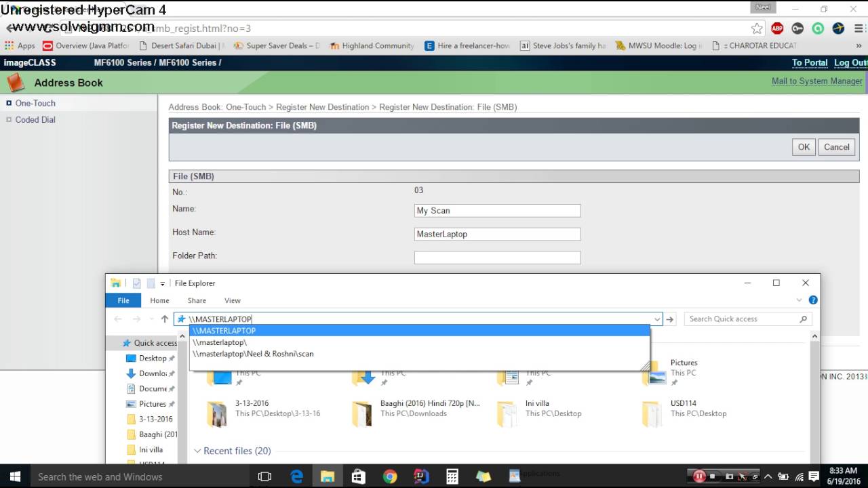Collapse the Recent files (20) section
The width and height of the screenshot is (868, 488).
[x=198, y=451]
